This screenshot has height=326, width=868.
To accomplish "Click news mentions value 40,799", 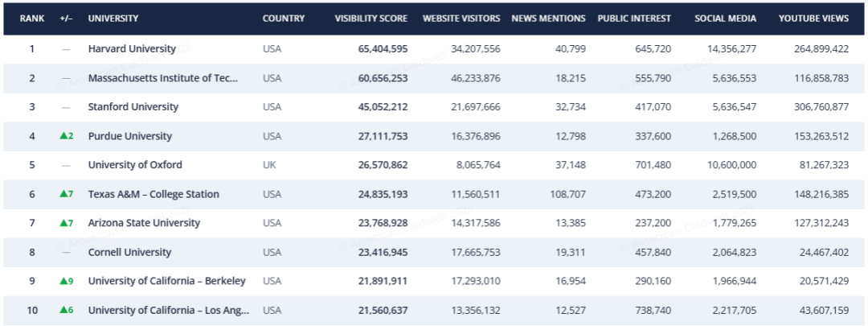I will 571,49.
